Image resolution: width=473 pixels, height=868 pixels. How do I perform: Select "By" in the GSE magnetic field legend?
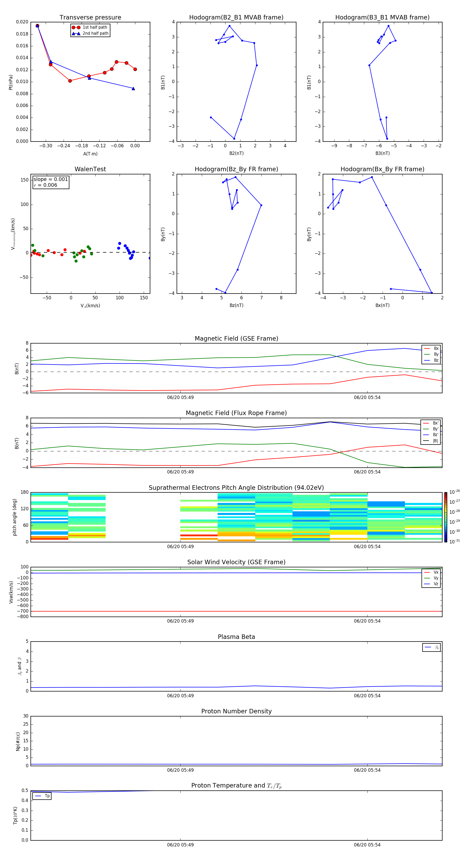[431, 355]
